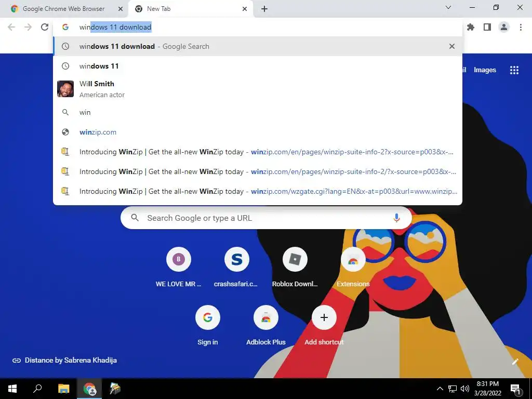Click the browser back arrow

pos(11,27)
